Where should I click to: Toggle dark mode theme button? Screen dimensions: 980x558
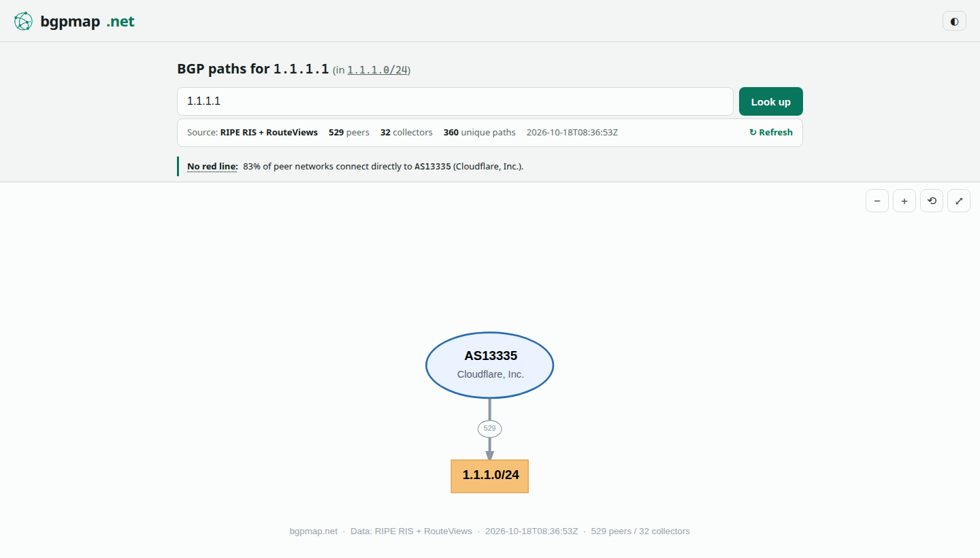point(954,21)
